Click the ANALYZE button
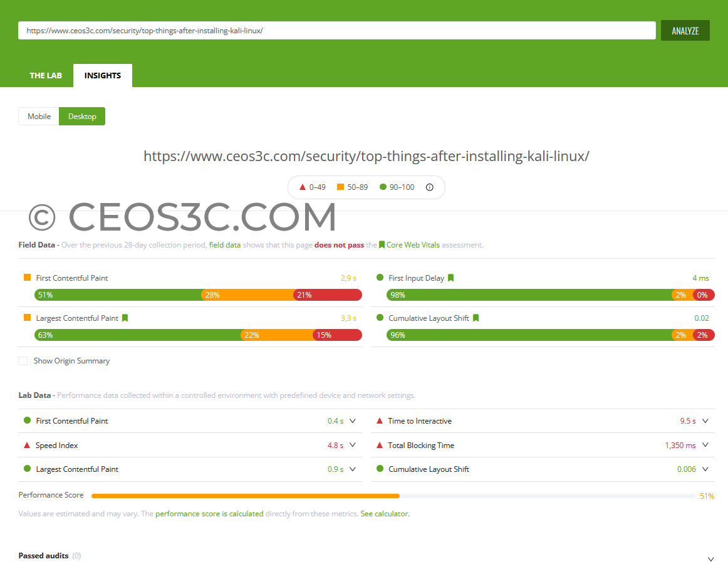The width and height of the screenshot is (728, 579). pos(685,31)
